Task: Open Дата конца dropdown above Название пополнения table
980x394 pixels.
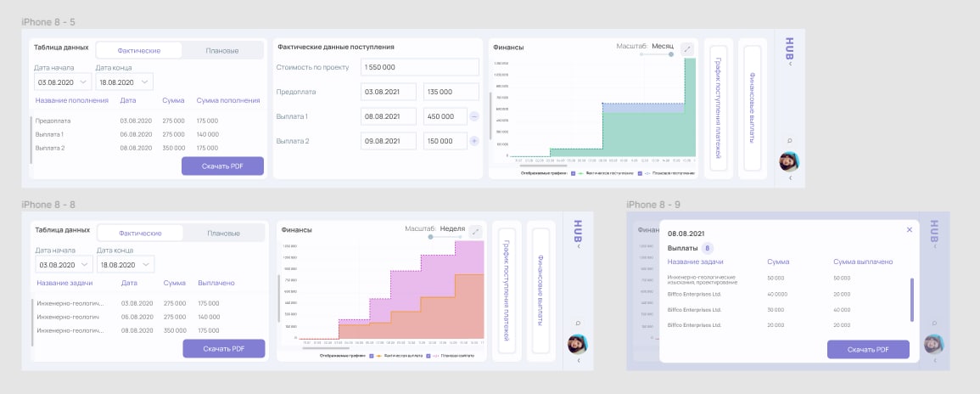Action: click(124, 82)
